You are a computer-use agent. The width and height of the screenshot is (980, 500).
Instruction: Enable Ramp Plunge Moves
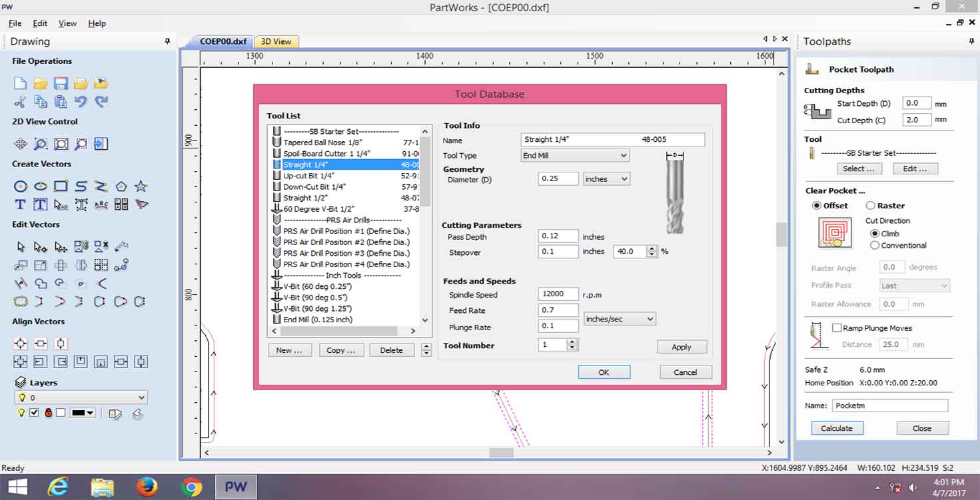tap(837, 328)
